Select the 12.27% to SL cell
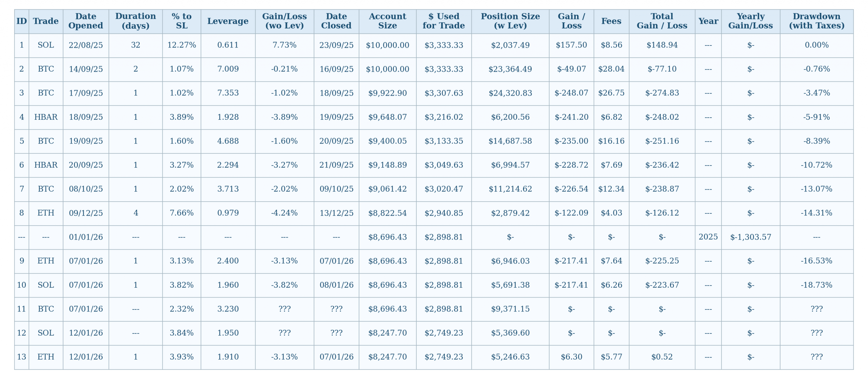 (x=181, y=45)
